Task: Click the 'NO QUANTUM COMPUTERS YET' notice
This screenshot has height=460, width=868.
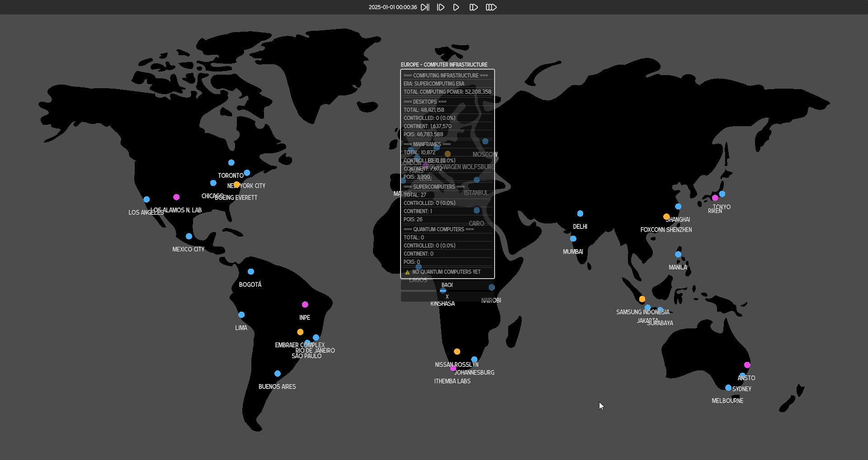Action: point(446,272)
